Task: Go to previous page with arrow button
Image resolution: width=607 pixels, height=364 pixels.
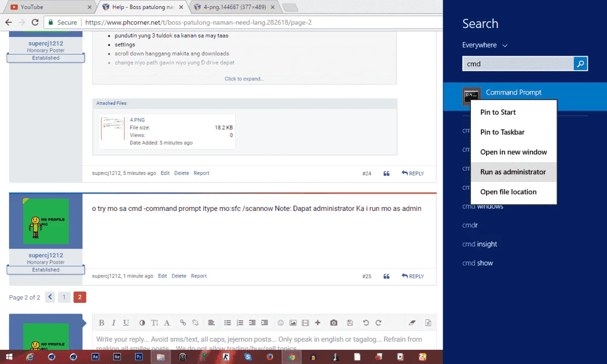Action: point(50,297)
